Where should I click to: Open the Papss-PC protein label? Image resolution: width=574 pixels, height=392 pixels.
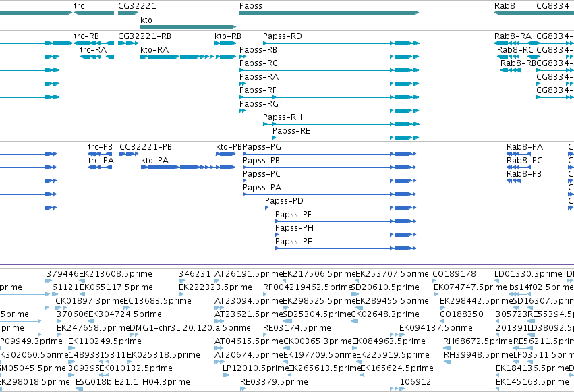[262, 174]
